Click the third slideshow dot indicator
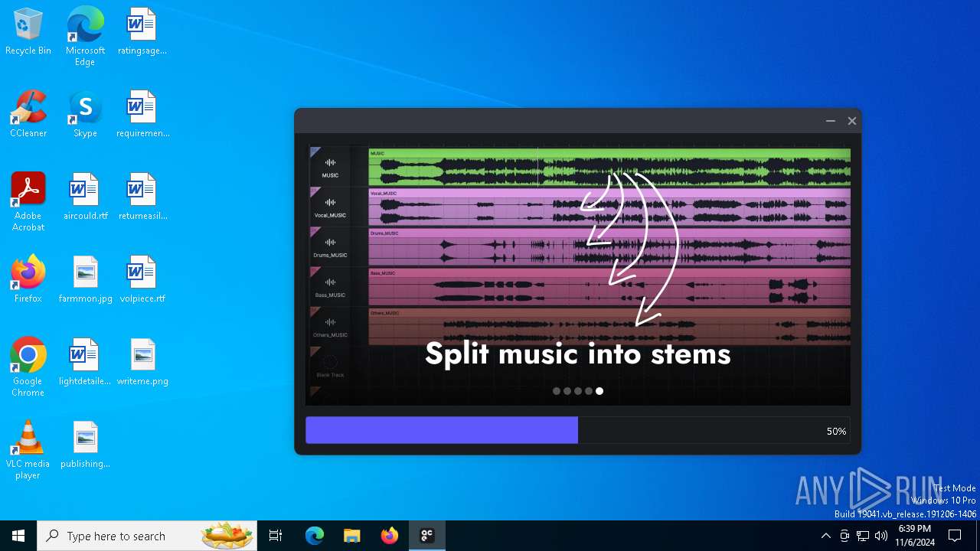Screen dimensions: 980x551 click(x=578, y=391)
